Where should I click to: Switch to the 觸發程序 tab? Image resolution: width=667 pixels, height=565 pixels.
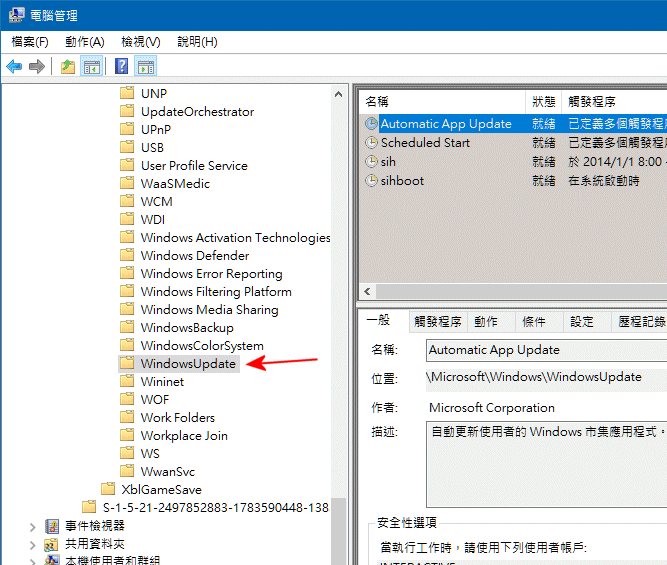[x=438, y=322]
